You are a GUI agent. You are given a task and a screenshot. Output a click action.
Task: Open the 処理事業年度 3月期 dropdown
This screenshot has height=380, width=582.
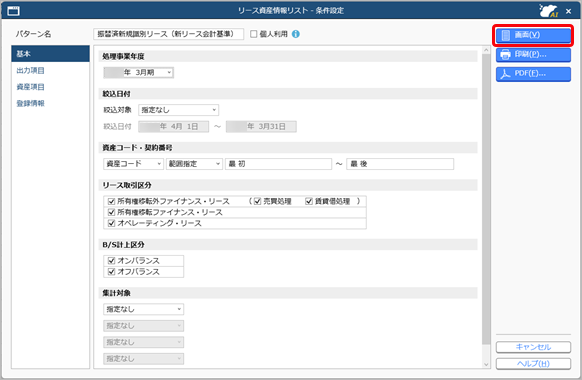(x=138, y=73)
